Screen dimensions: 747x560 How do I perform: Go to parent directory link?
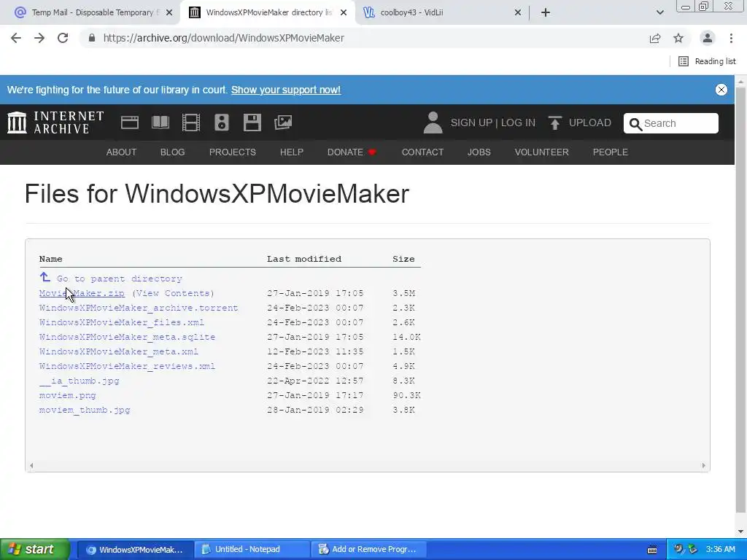[x=119, y=279]
